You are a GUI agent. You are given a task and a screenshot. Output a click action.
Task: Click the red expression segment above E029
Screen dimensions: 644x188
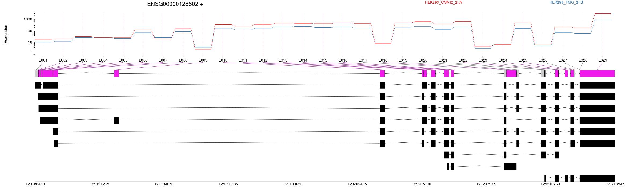coord(603,13)
